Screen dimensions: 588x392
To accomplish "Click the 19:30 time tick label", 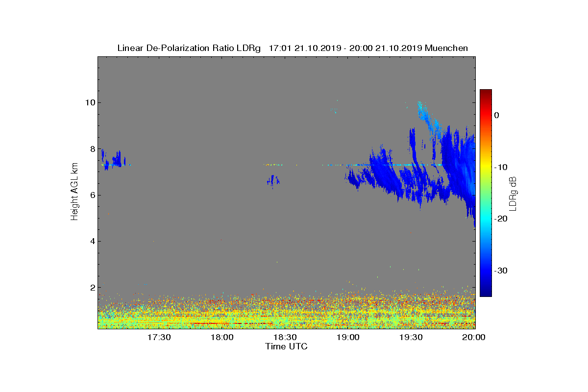I will click(411, 338).
